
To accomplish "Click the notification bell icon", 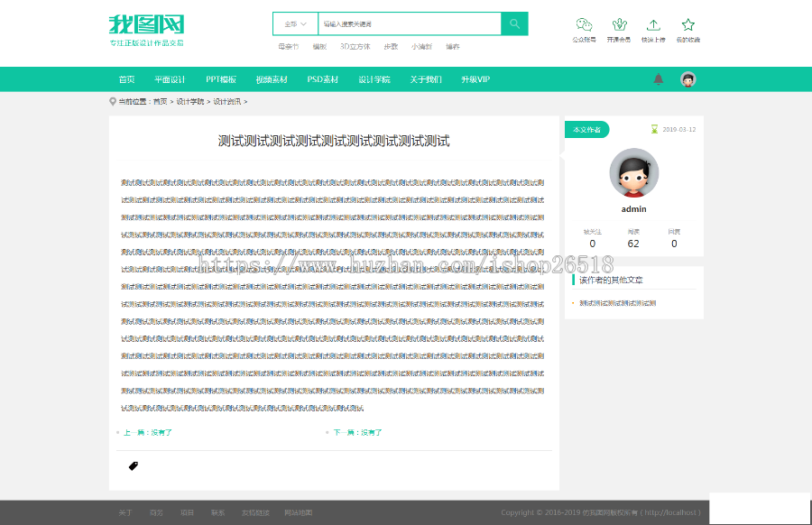I will pos(659,79).
